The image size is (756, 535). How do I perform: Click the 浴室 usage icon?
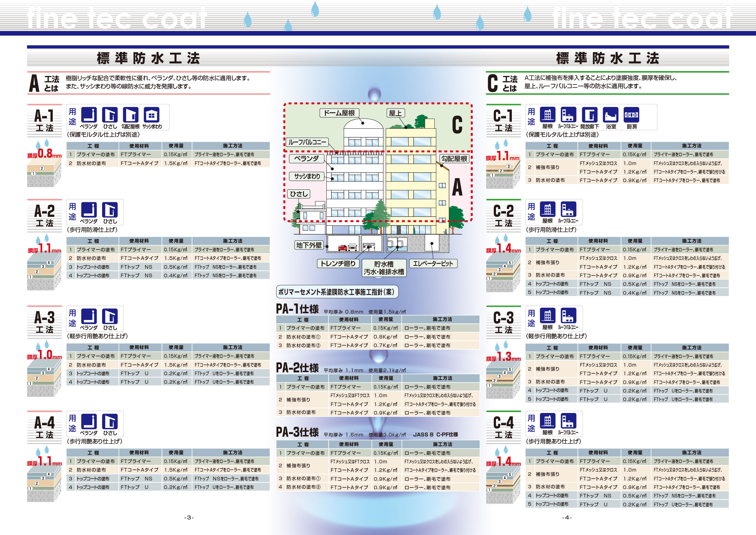pyautogui.click(x=611, y=115)
